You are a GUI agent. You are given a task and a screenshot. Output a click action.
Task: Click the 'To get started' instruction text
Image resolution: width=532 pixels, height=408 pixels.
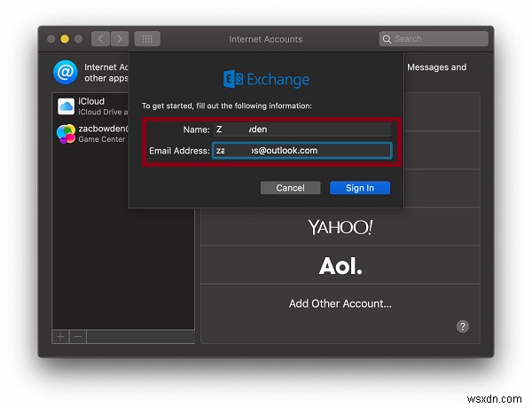227,106
